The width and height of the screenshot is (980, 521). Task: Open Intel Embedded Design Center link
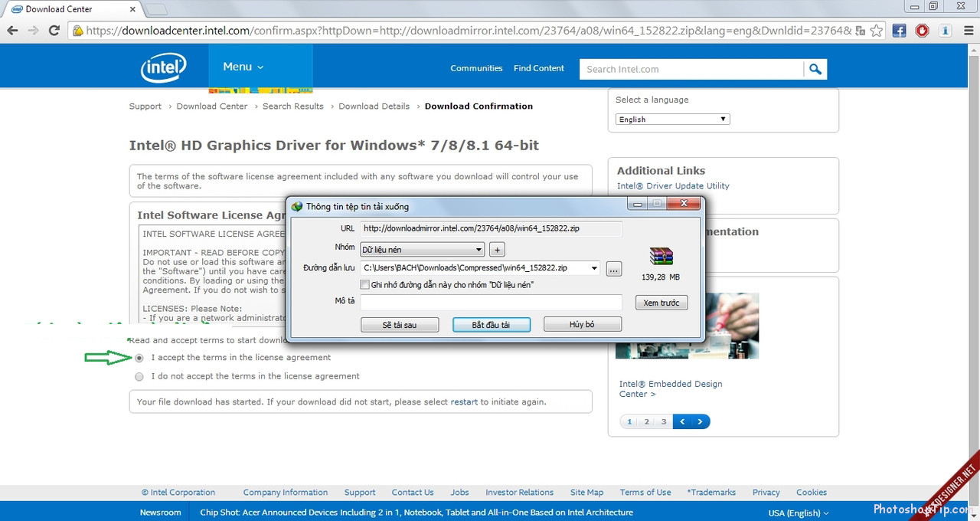(x=671, y=389)
